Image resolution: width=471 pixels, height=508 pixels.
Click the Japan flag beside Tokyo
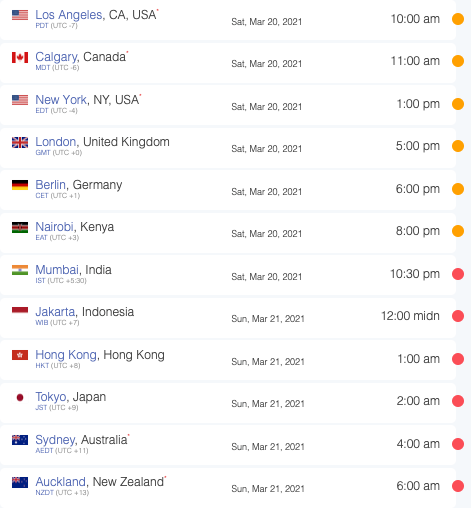pos(20,397)
